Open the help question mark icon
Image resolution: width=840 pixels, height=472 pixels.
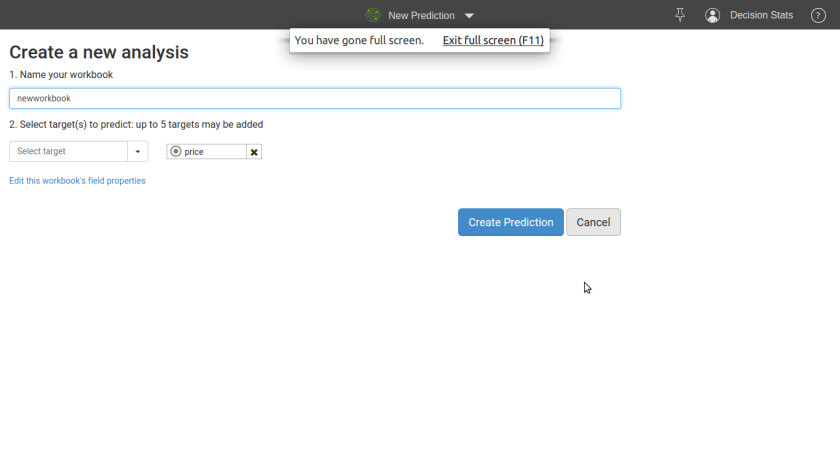(818, 15)
